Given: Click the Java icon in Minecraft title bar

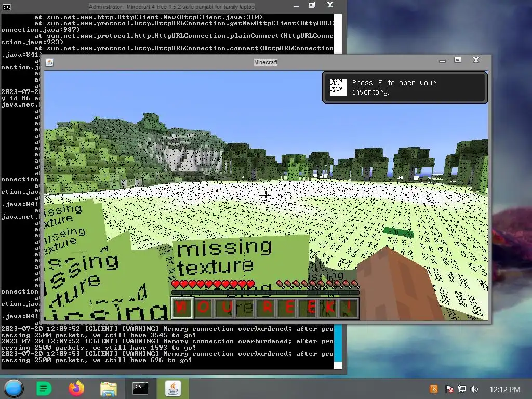Looking at the screenshot, I should [x=49, y=62].
